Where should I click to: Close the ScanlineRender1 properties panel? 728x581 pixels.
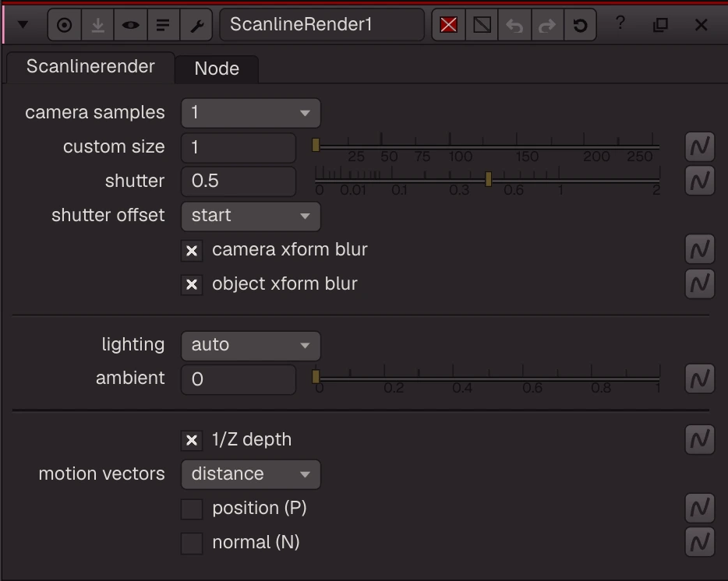[x=701, y=25]
